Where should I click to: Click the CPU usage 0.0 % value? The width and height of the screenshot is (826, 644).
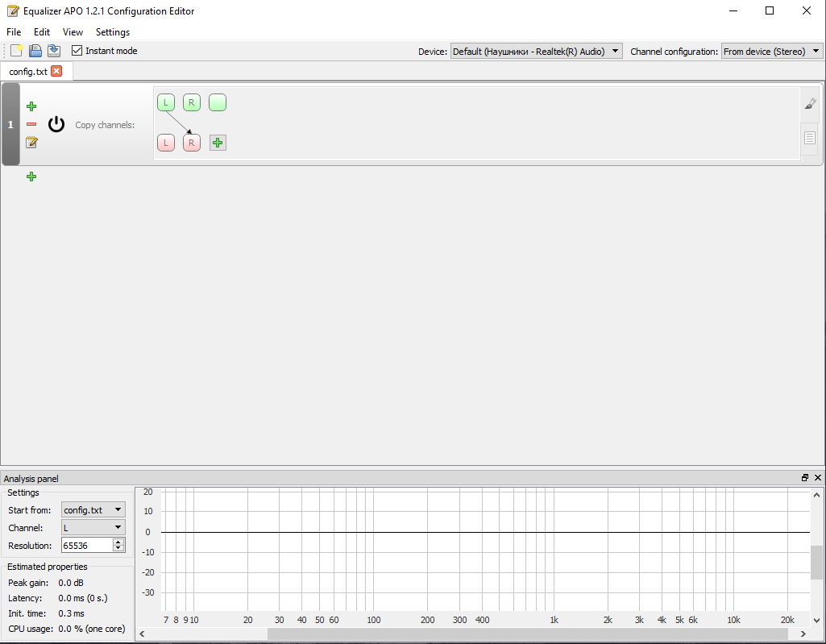coord(92,629)
